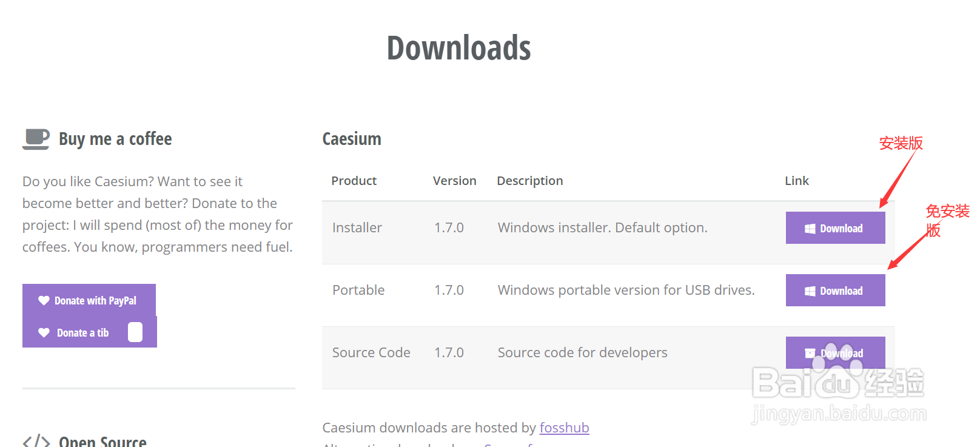This screenshot has height=447, width=980.
Task: Click the Product column header
Action: 354,181
